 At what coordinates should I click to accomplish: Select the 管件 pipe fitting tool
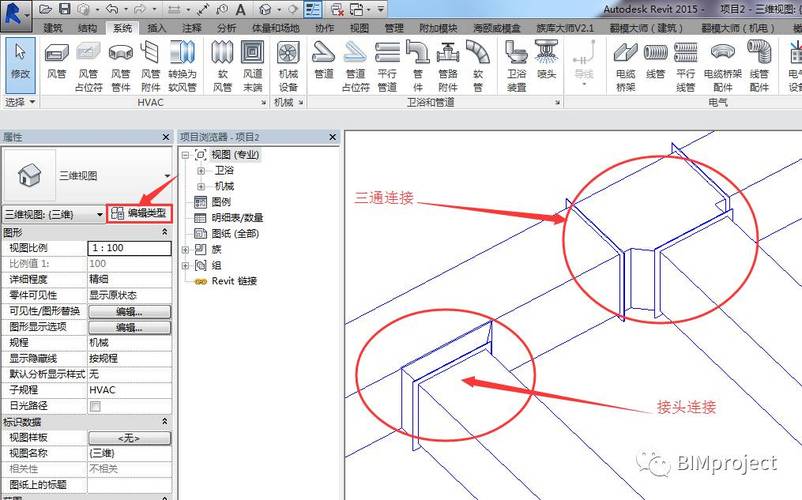pos(417,66)
